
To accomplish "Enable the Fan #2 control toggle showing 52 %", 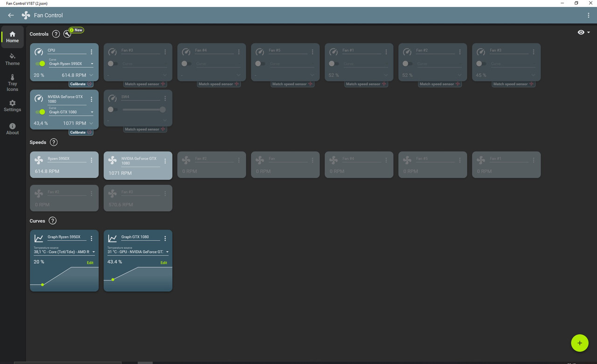I will coord(408,63).
